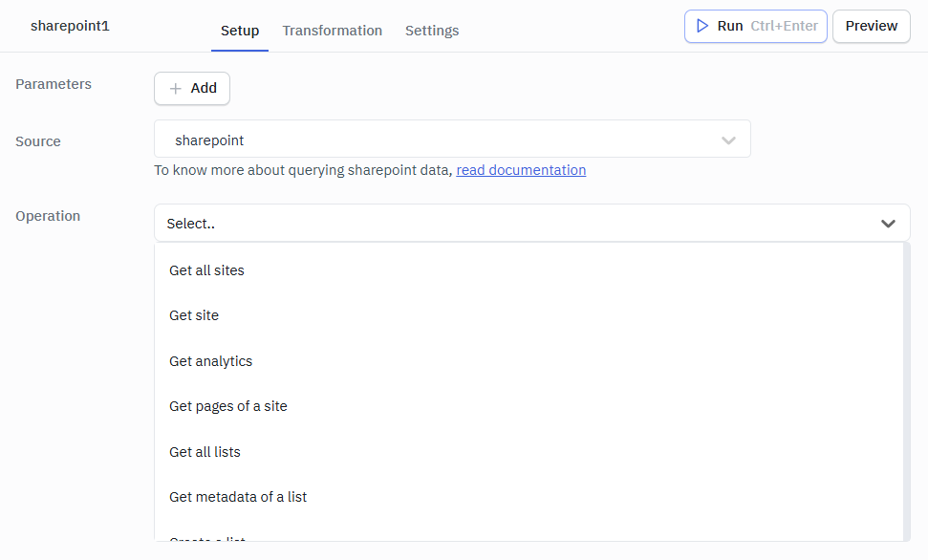Click the Preview button
Image resolution: width=928 pixels, height=560 pixels.
(x=872, y=26)
